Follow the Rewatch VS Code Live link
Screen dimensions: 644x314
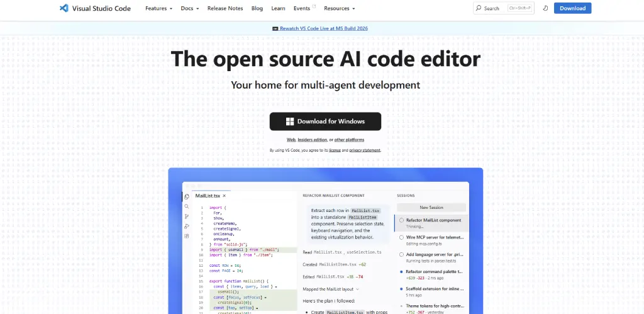click(x=324, y=29)
